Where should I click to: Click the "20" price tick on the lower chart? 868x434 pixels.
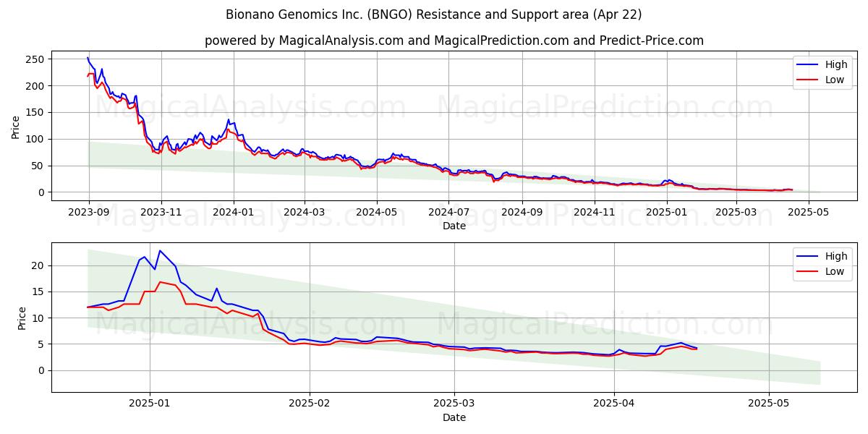pyautogui.click(x=39, y=266)
